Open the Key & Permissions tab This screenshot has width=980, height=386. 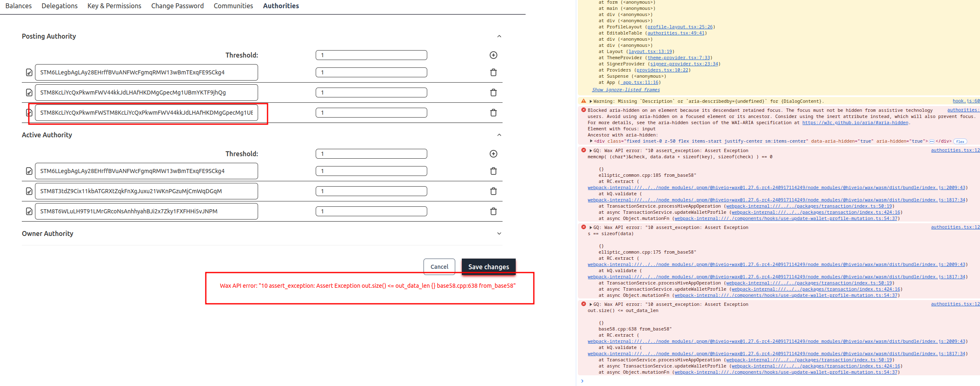114,6
